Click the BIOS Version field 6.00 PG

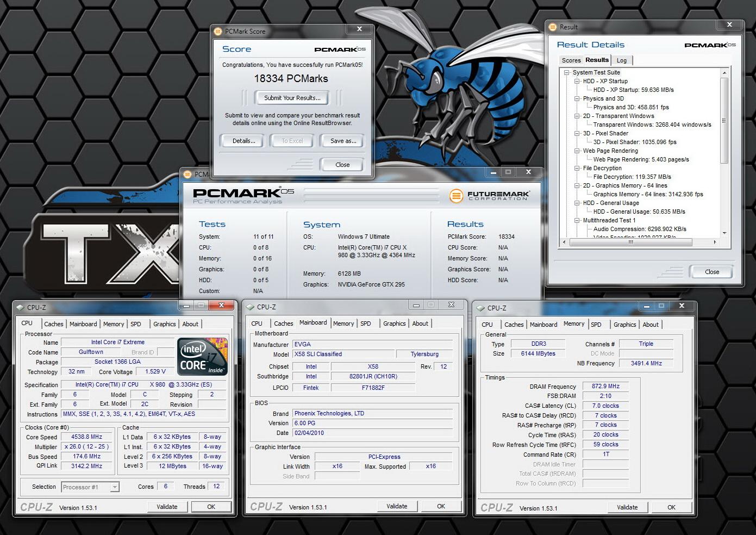(x=372, y=423)
